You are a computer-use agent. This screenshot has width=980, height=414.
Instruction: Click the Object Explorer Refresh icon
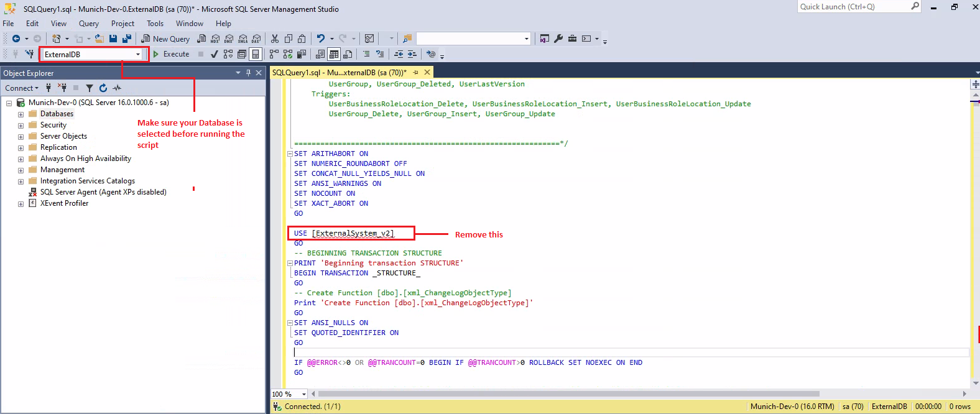click(x=103, y=88)
